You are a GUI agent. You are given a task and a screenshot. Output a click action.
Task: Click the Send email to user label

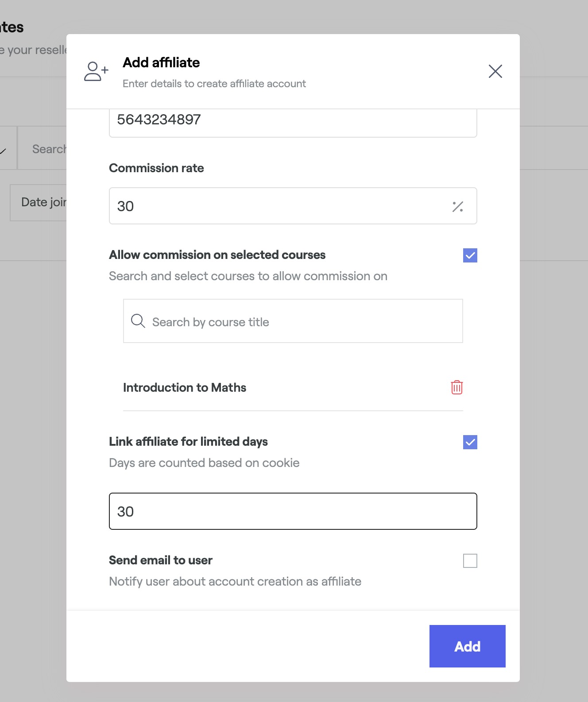pyautogui.click(x=161, y=560)
